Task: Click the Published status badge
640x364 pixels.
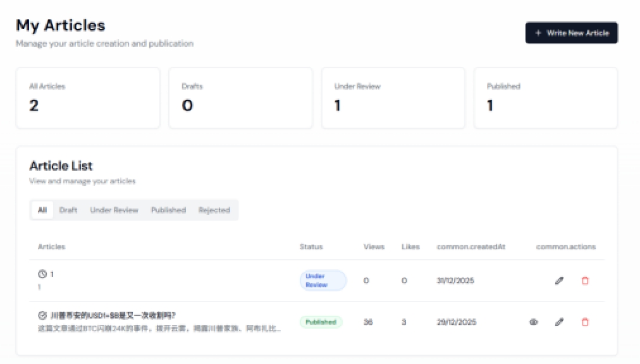Action: [321, 322]
